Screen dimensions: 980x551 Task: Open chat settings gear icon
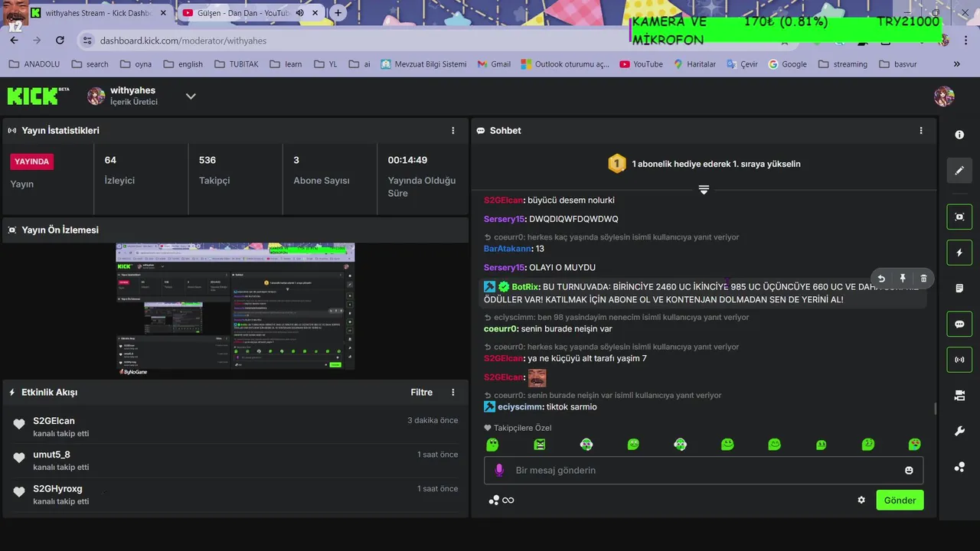click(861, 500)
